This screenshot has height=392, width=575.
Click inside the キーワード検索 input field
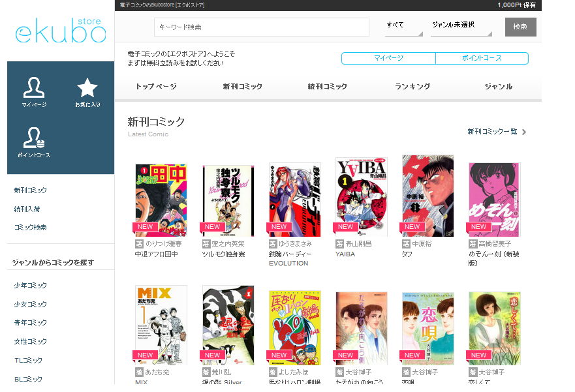[261, 27]
